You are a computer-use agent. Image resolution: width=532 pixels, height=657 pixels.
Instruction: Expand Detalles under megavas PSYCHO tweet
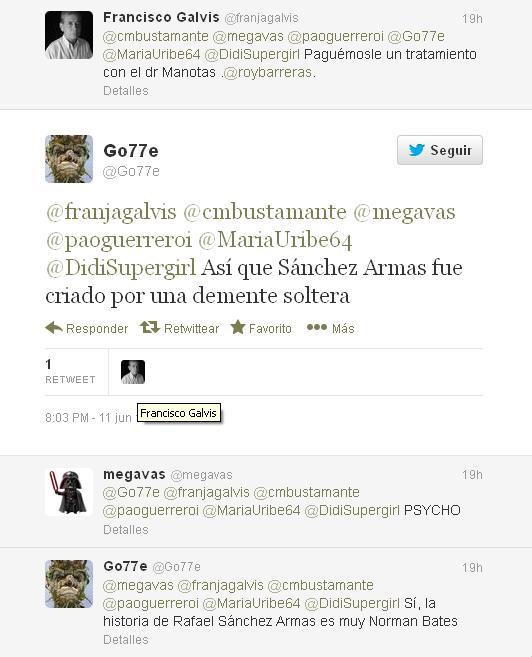point(126,530)
